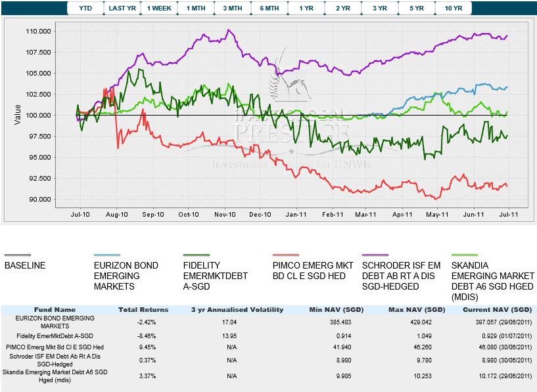537x392 pixels.
Task: Select Schroder ISF EM Debt row name
Action: point(55,360)
